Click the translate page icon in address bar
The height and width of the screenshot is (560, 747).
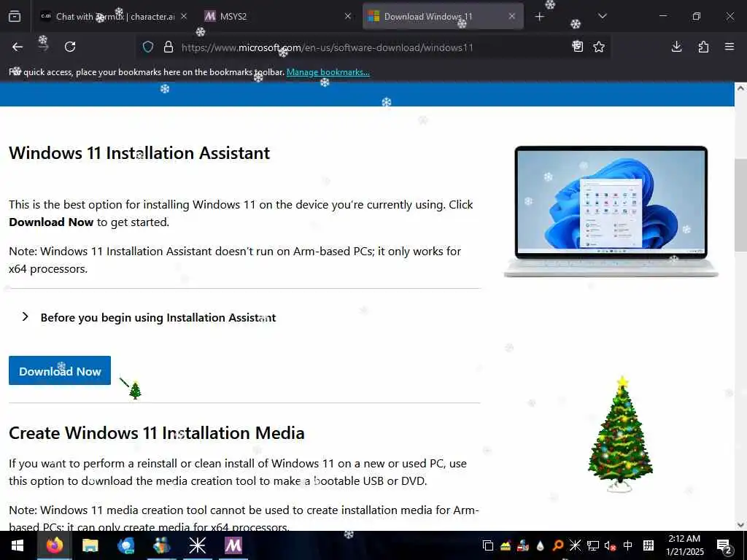pos(578,46)
